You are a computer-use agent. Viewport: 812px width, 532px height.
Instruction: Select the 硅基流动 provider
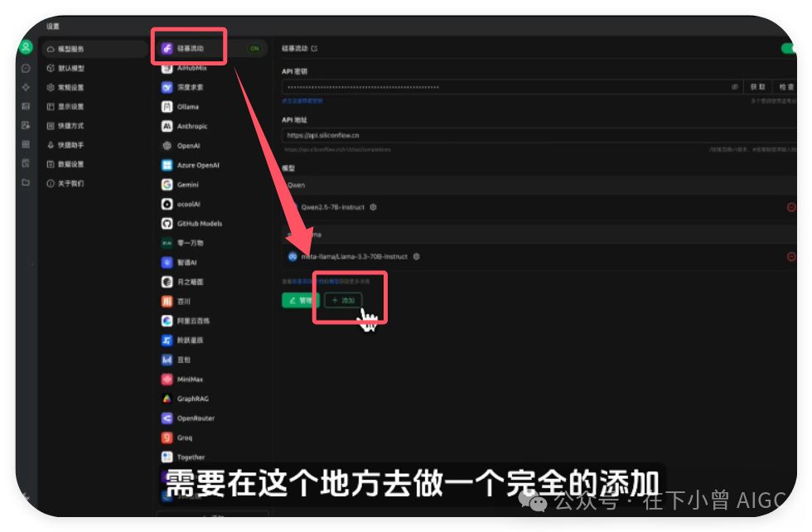pos(212,48)
